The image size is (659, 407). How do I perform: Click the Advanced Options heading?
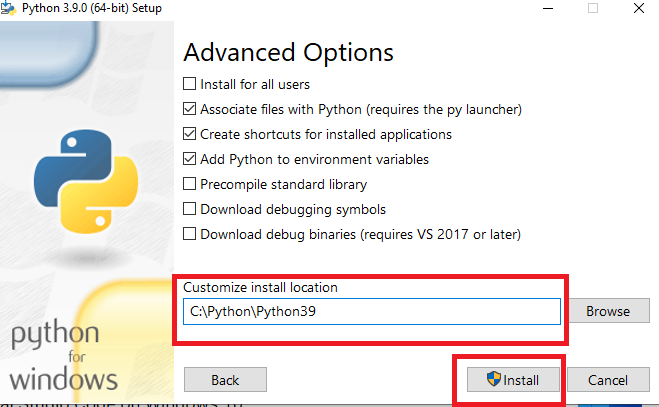click(288, 52)
